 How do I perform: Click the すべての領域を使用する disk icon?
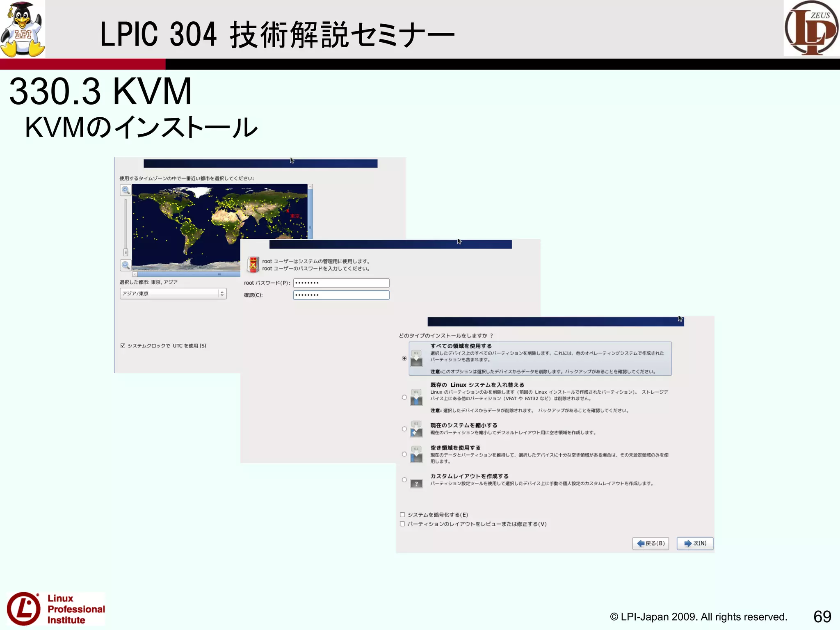pos(416,358)
